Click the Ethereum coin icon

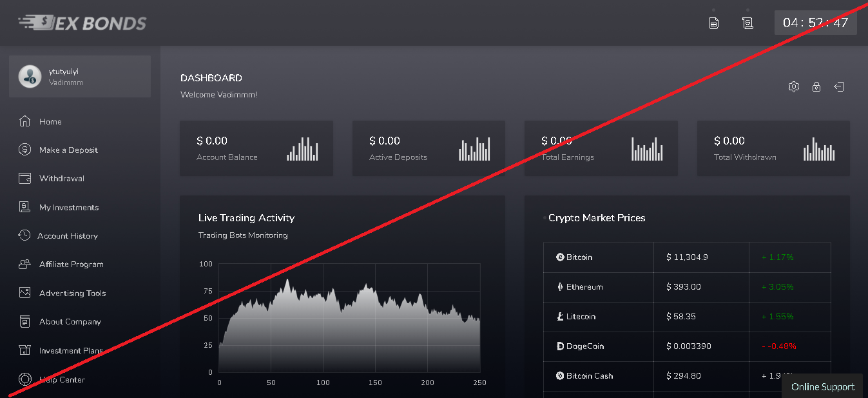(x=560, y=287)
